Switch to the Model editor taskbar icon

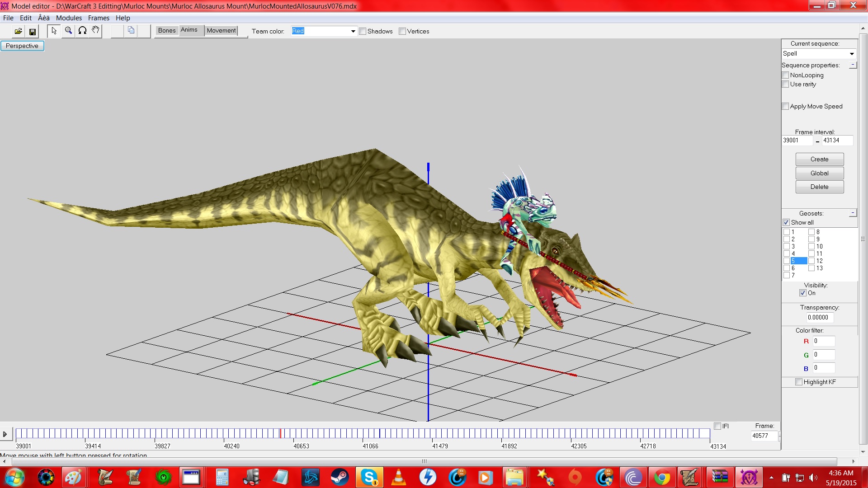click(749, 477)
